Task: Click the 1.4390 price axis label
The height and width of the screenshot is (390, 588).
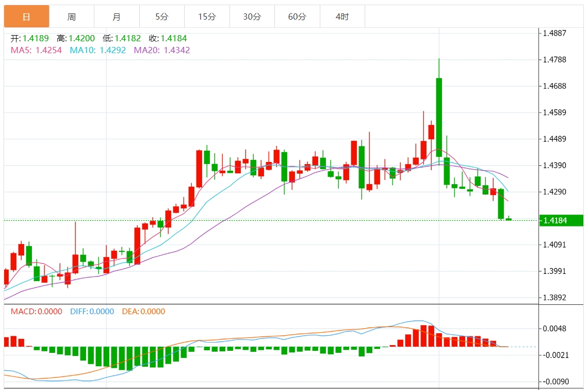Action: (x=554, y=166)
